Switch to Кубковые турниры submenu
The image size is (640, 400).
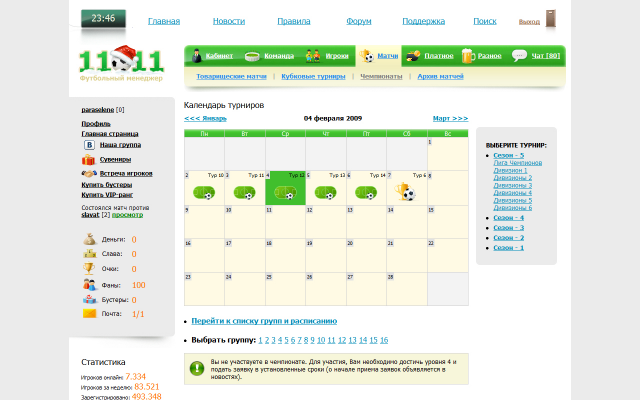[x=313, y=76]
